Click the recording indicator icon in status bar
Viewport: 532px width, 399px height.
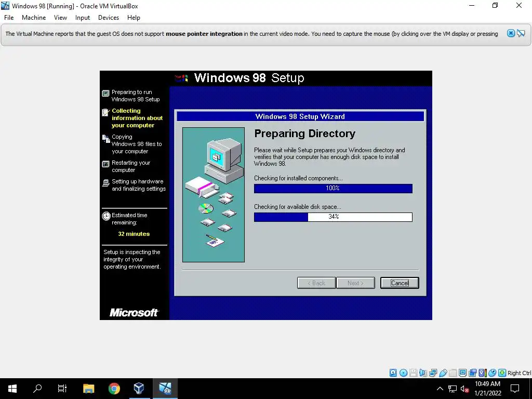click(472, 373)
